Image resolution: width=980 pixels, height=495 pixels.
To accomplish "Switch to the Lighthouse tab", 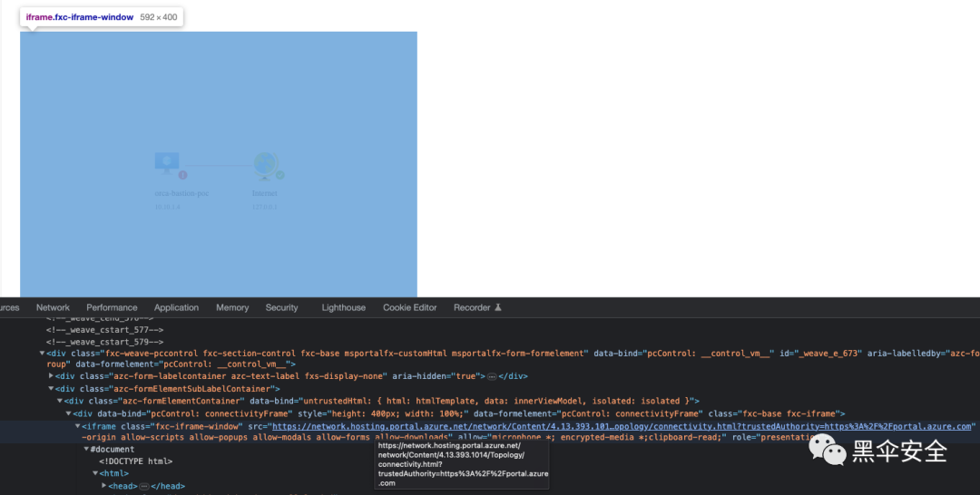I will pyautogui.click(x=344, y=307).
